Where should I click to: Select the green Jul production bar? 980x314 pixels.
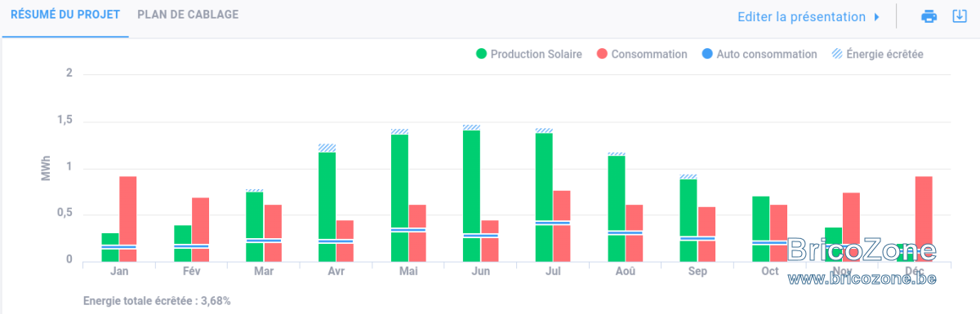click(544, 197)
